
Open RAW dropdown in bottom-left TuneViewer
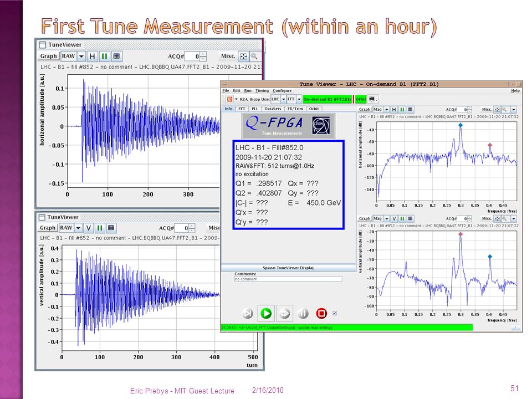tap(78, 228)
